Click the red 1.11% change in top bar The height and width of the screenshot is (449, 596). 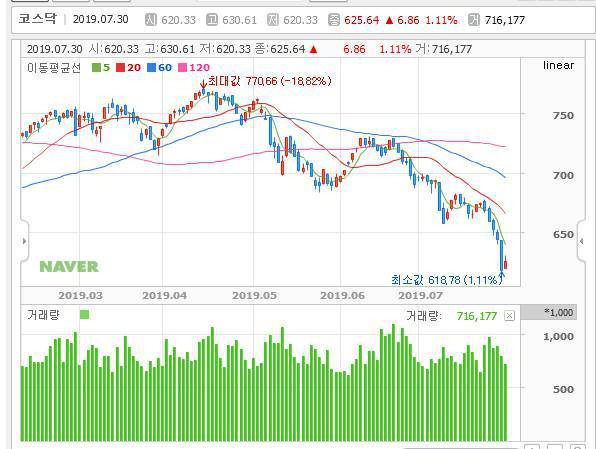[441, 20]
